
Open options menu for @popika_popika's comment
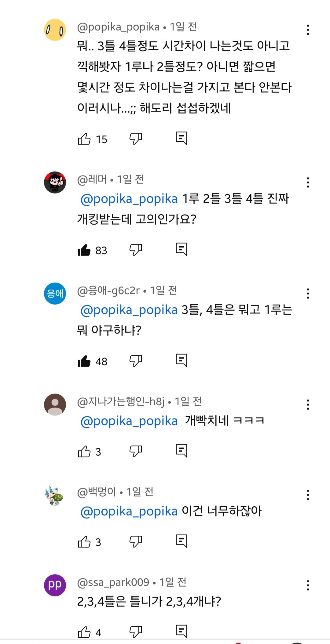(x=308, y=30)
